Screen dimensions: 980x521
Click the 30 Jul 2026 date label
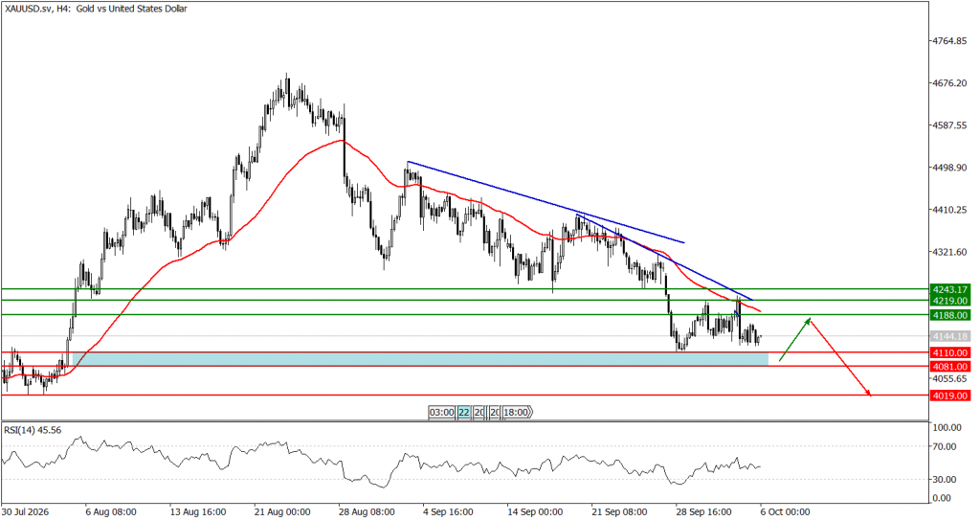(x=24, y=511)
